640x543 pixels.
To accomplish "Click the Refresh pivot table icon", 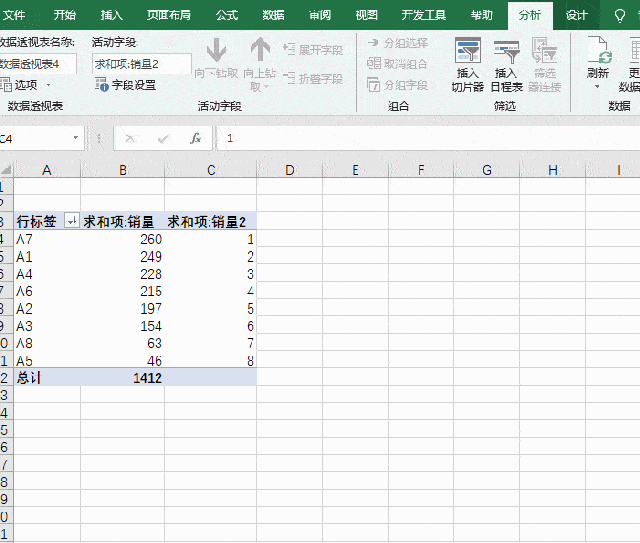I will (599, 50).
